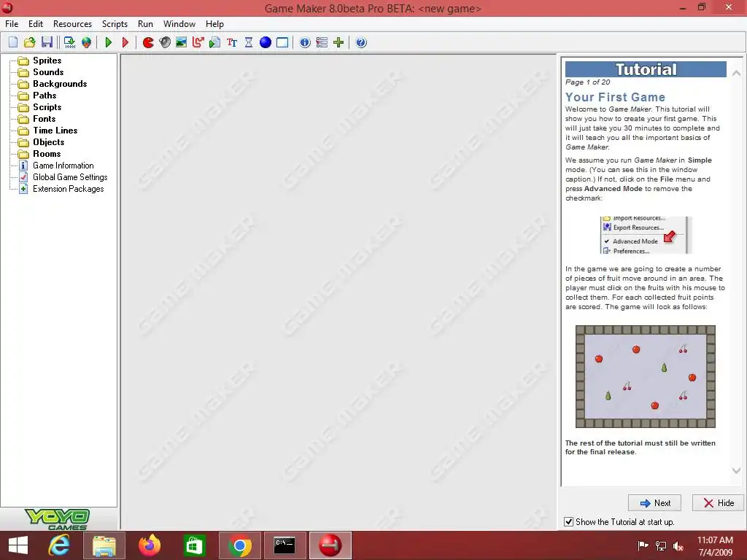The width and height of the screenshot is (747, 560).
Task: Open Windows Store from taskbar
Action: [x=194, y=545]
